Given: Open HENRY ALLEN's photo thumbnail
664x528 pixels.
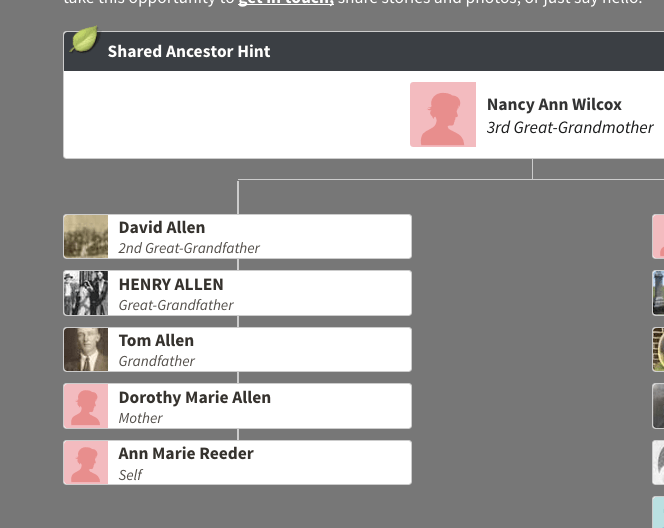Looking at the screenshot, I should tap(86, 293).
